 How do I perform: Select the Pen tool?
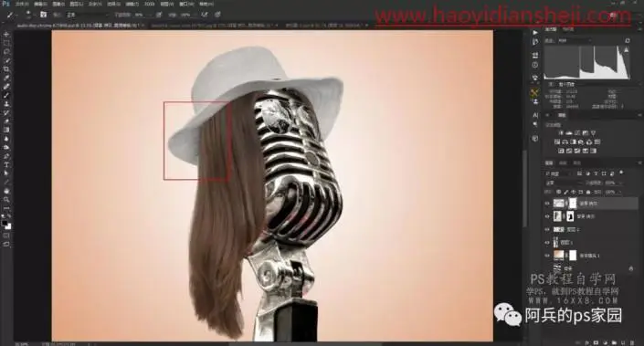(x=6, y=156)
